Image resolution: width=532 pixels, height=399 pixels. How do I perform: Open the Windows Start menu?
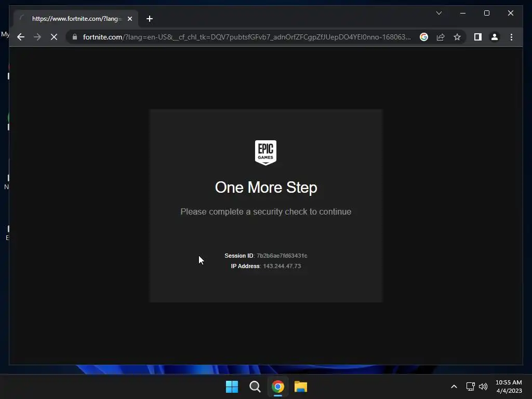[x=232, y=387]
